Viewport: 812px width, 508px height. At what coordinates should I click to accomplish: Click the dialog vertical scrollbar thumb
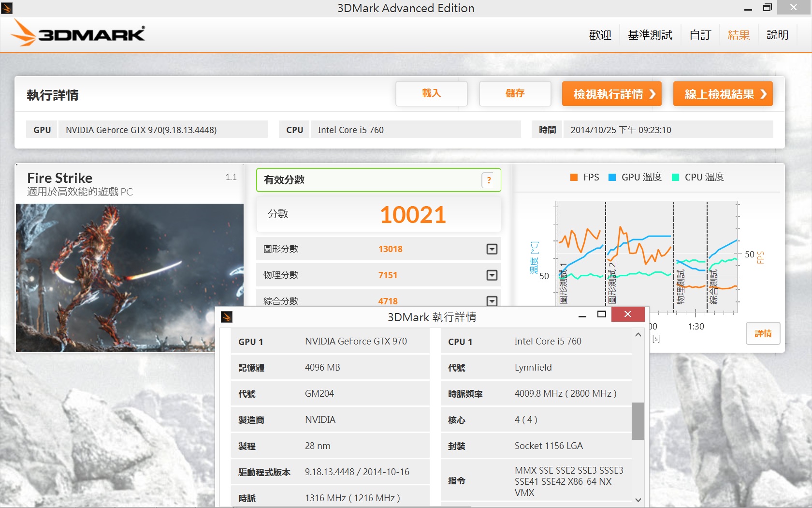638,421
